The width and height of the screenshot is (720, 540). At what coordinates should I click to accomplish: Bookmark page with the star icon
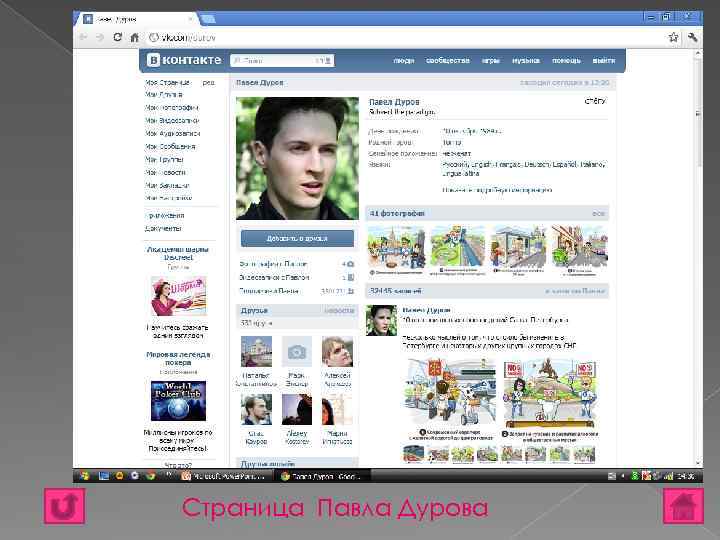(673, 37)
